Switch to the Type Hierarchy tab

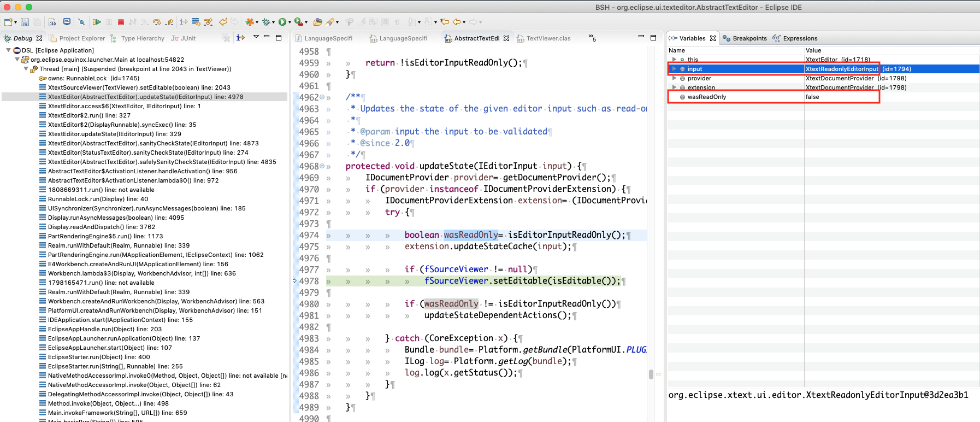(x=137, y=38)
